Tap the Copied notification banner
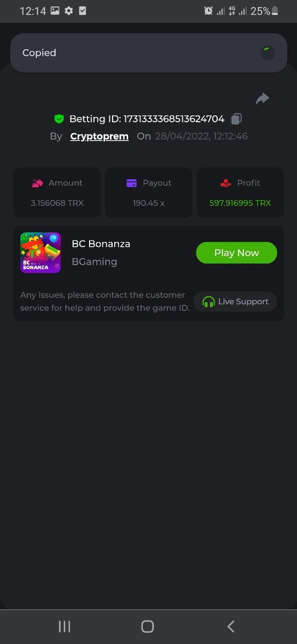Screen dimensions: 297x644 (148, 53)
